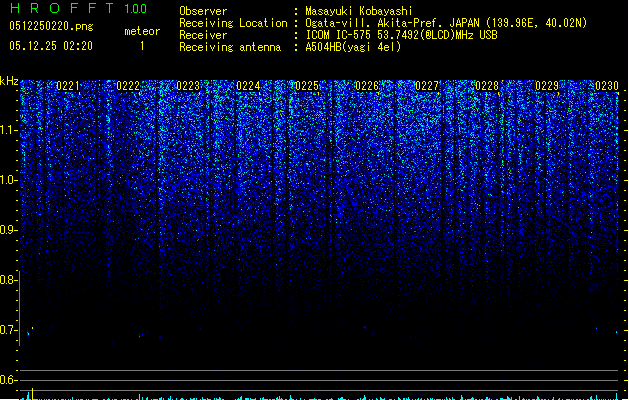The image size is (629, 400).
Task: Click the meteor count value 1
Action: tap(142, 46)
